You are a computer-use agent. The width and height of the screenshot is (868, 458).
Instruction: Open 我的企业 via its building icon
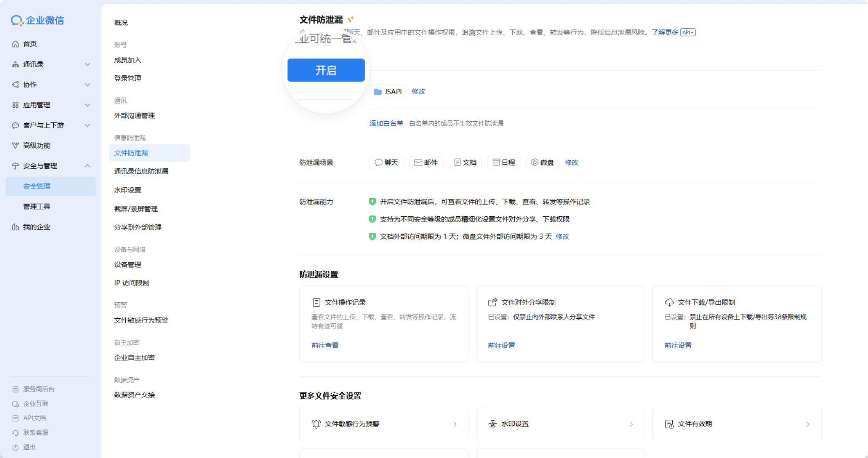16,227
